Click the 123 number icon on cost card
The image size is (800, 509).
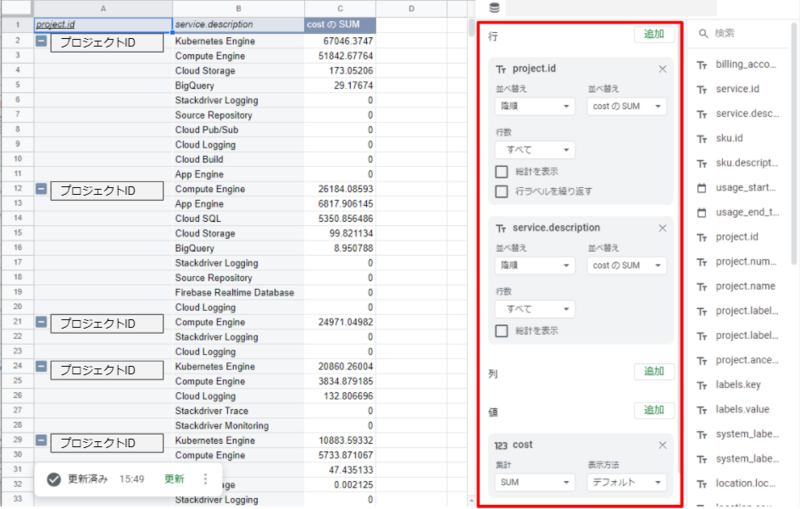(501, 445)
